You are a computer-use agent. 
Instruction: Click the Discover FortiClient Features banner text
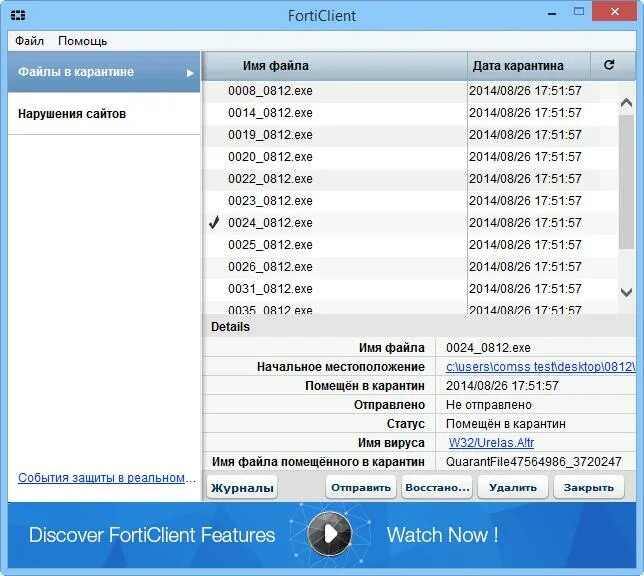pyautogui.click(x=152, y=535)
